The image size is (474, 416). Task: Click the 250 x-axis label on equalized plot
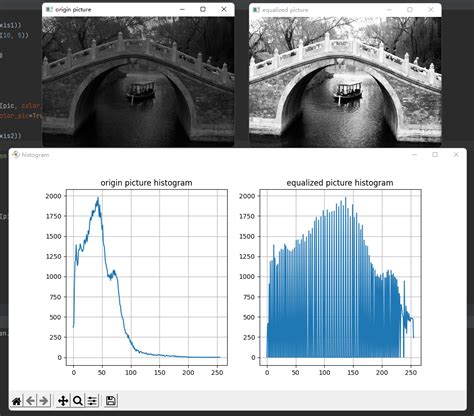pos(411,372)
